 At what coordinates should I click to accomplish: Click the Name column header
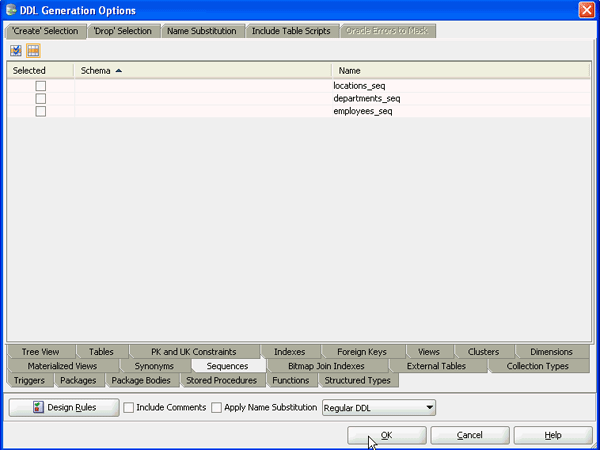point(461,71)
